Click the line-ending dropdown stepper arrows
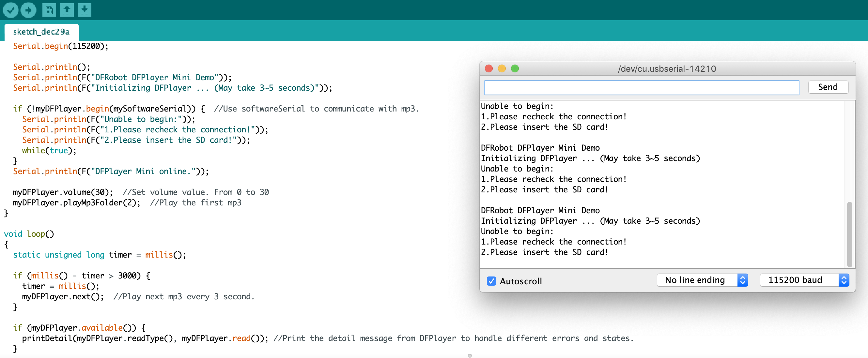Viewport: 868px width, 358px height. tap(743, 280)
